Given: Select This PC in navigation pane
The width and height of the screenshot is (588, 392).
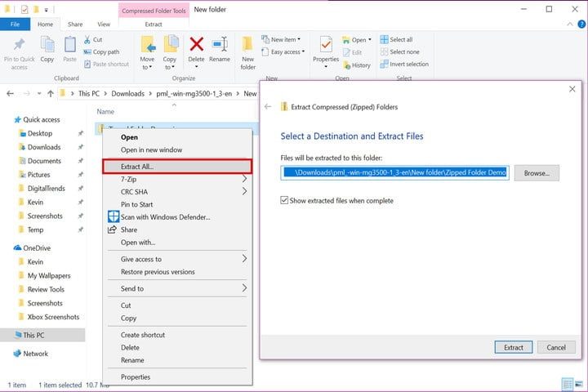Looking at the screenshot, I should (34, 335).
